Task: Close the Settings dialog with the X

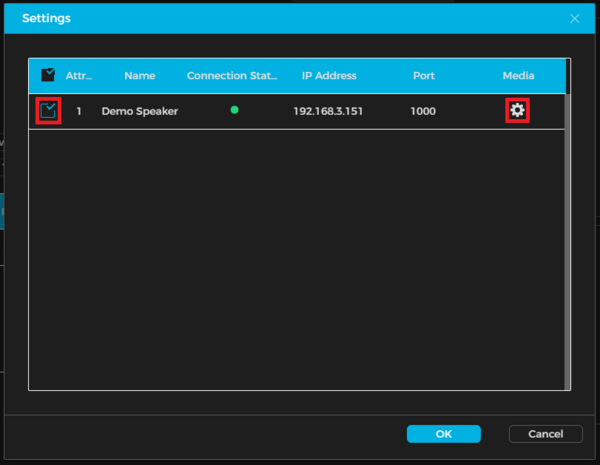Action: [x=575, y=19]
